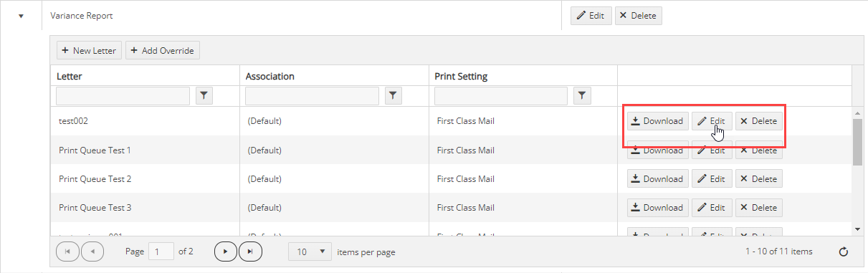
Task: Click the grid scrollbar down arrow
Action: tap(857, 228)
